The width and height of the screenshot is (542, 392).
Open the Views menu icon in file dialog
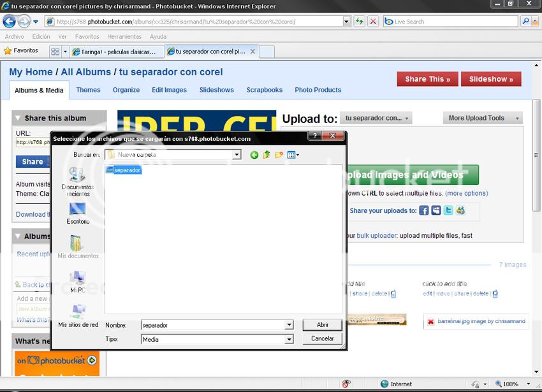click(293, 155)
